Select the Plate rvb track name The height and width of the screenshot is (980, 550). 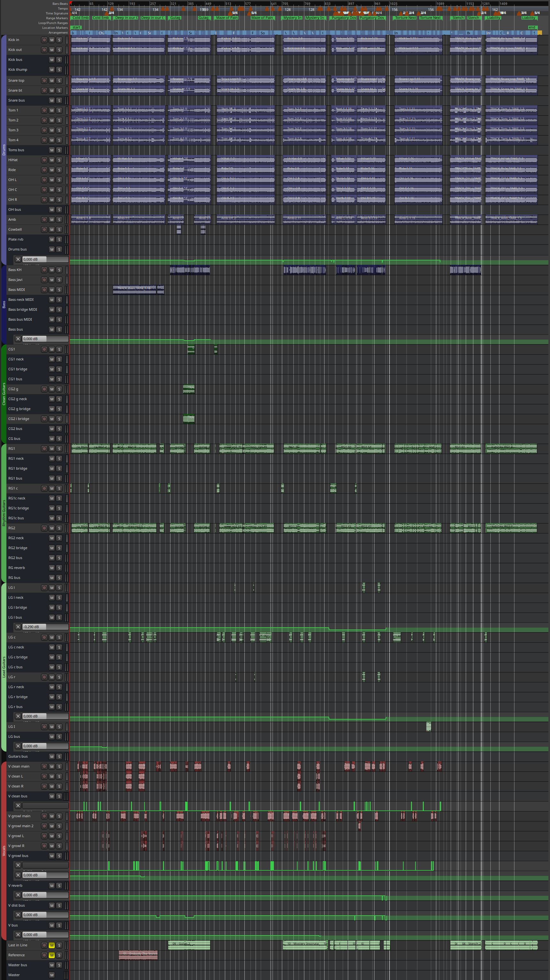tap(16, 240)
